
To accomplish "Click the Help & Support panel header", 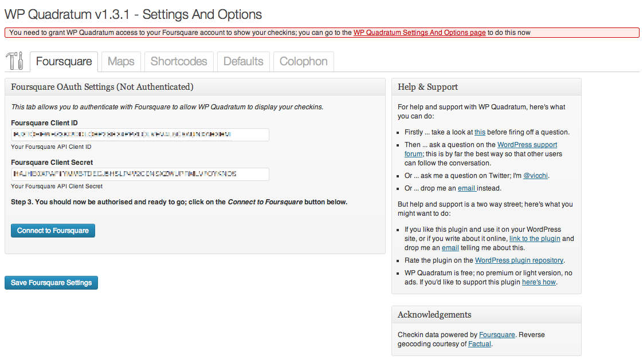I will [x=487, y=87].
